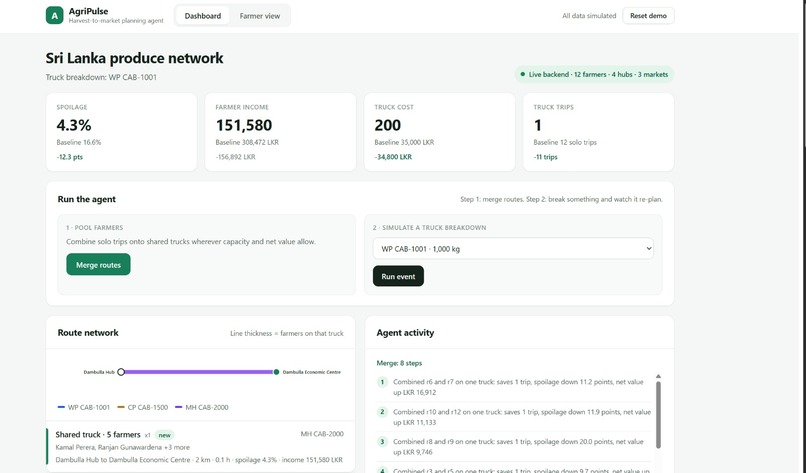The height and width of the screenshot is (473, 806).
Task: Click step 2 number badge in Agent activity
Action: point(382,412)
